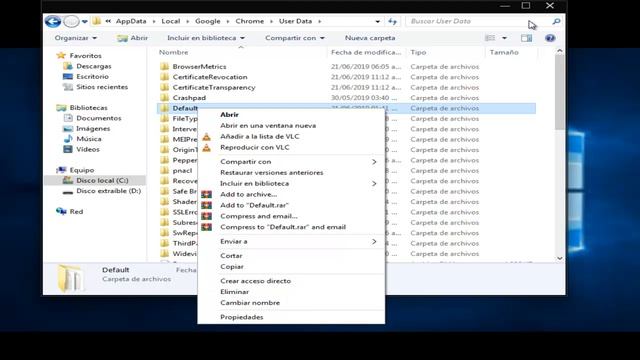Select the CertificateTransparency folder
This screenshot has height=360, width=640.
(x=214, y=87)
